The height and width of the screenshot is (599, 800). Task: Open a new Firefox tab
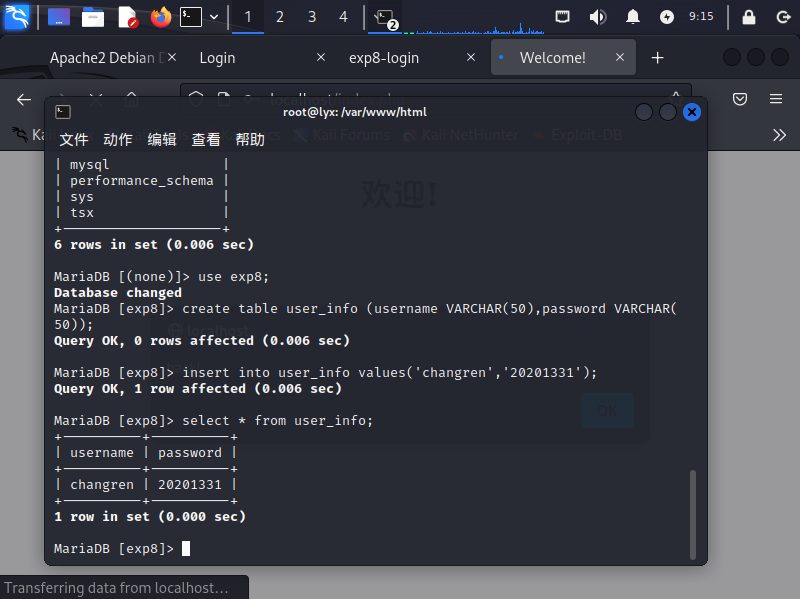(658, 58)
